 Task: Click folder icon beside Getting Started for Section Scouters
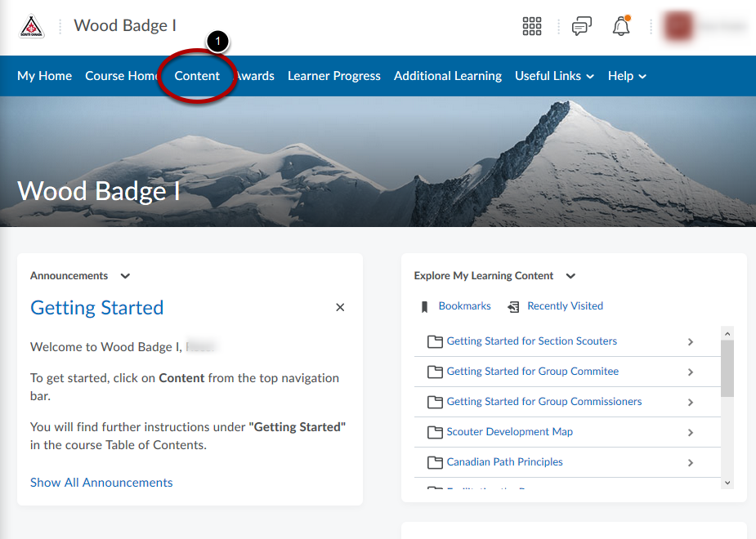435,341
